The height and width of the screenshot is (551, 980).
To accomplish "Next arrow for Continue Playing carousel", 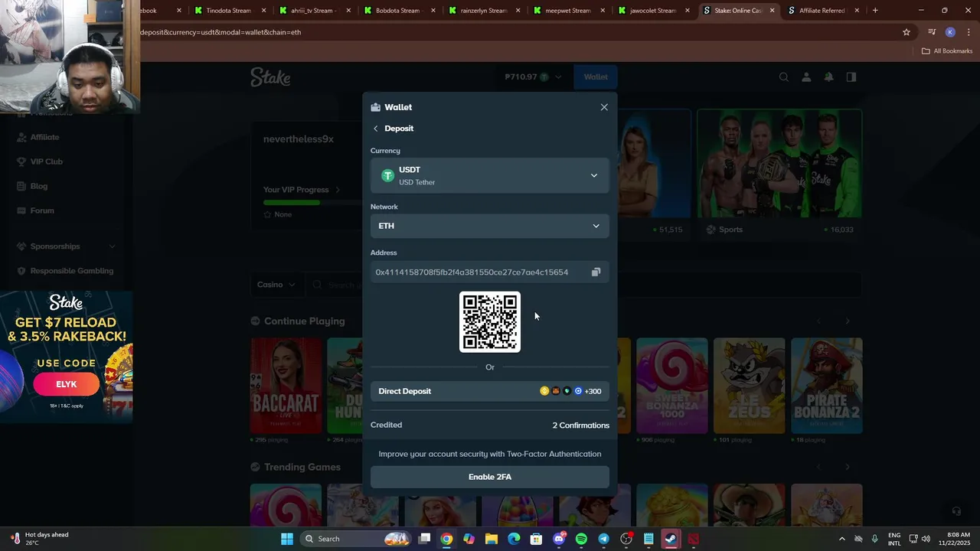I will pos(848,321).
